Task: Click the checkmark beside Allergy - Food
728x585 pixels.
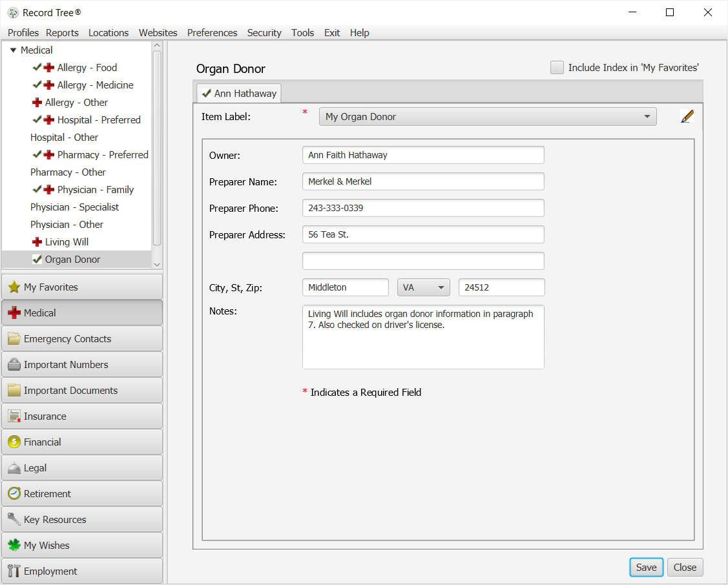Action: pos(36,67)
